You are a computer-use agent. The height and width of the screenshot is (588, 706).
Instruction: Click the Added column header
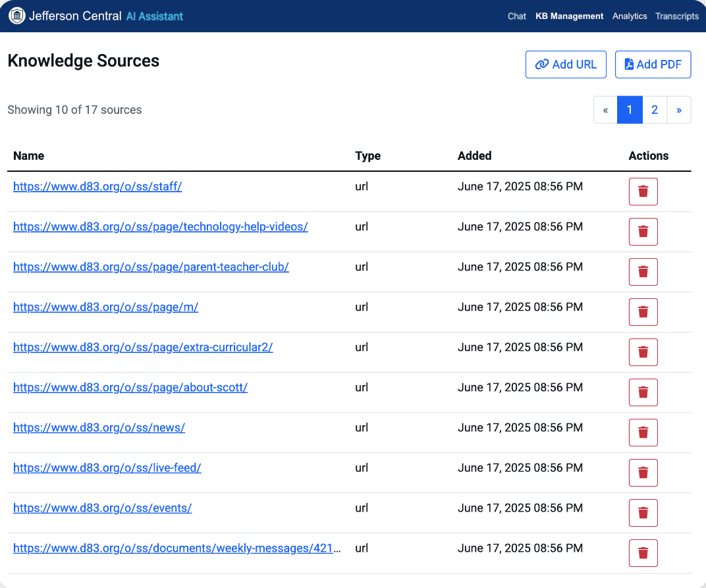coord(474,156)
